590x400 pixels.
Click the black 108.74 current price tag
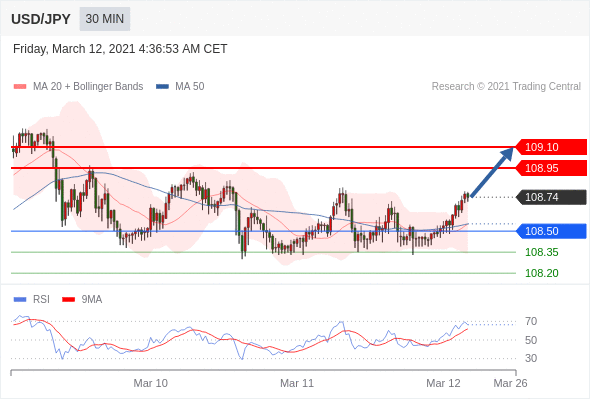tap(550, 197)
